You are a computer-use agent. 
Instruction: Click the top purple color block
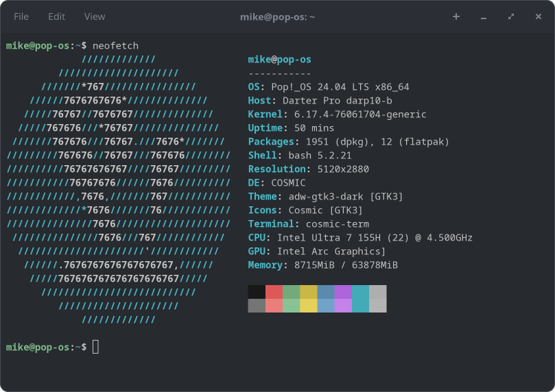(x=343, y=292)
